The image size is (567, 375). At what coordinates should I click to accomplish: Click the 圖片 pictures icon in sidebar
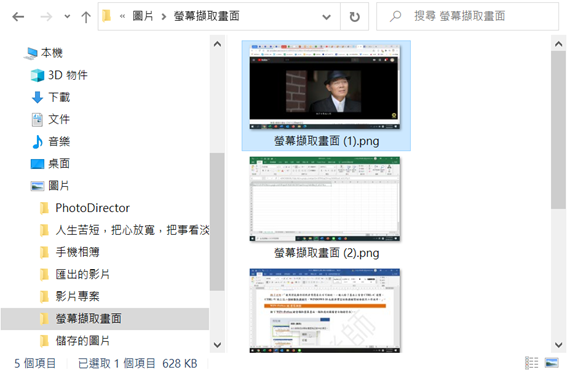38,186
